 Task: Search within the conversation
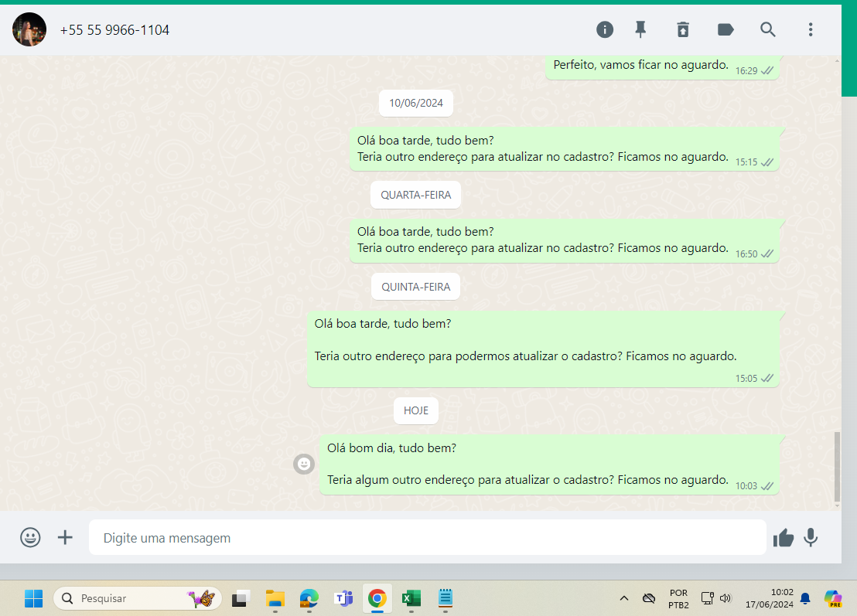(768, 29)
